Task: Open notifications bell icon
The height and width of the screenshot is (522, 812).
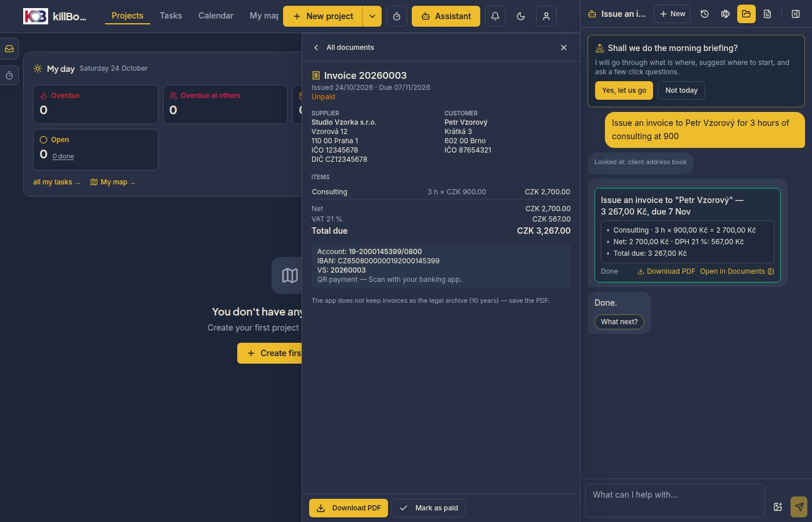Action: point(495,16)
